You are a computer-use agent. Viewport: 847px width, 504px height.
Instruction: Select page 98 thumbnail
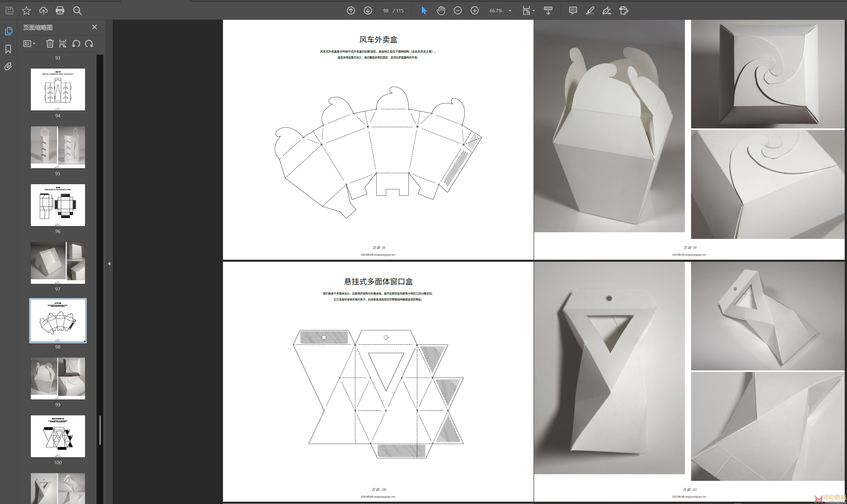tap(58, 321)
